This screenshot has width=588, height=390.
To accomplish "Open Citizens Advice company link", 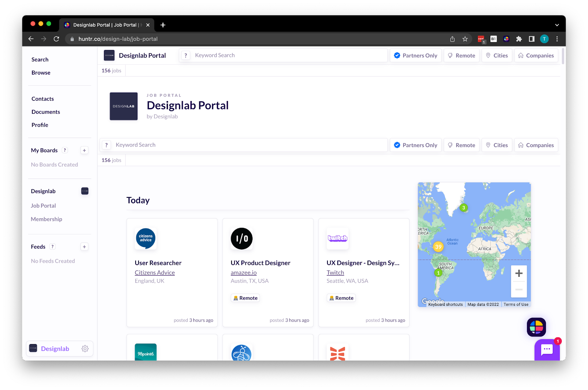I will coord(155,273).
